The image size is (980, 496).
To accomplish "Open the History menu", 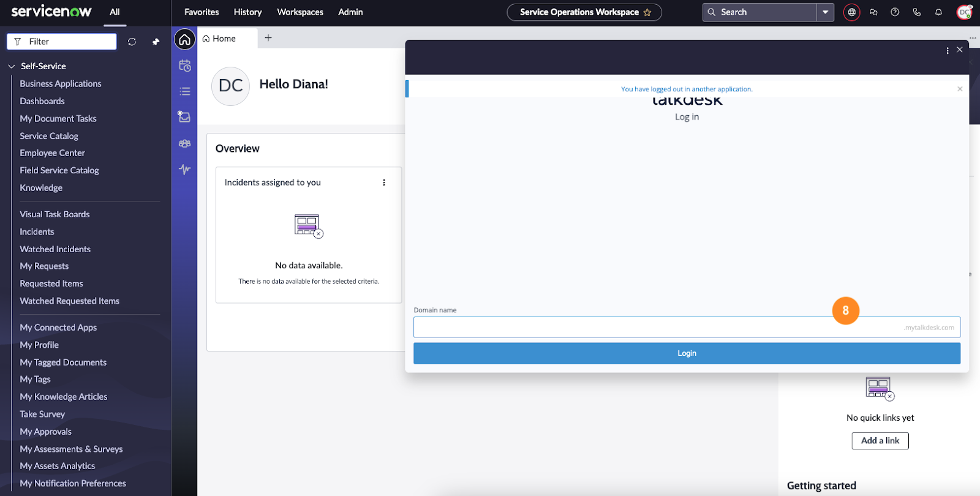I will tap(247, 12).
